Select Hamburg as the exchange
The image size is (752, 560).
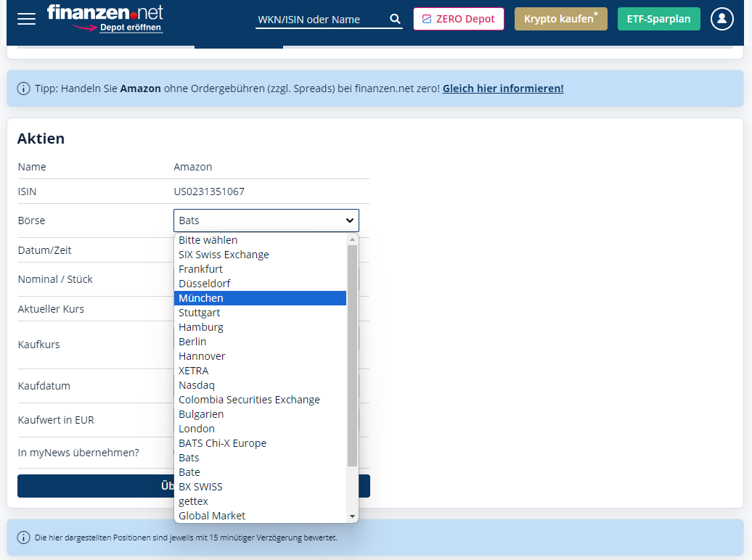pos(260,327)
